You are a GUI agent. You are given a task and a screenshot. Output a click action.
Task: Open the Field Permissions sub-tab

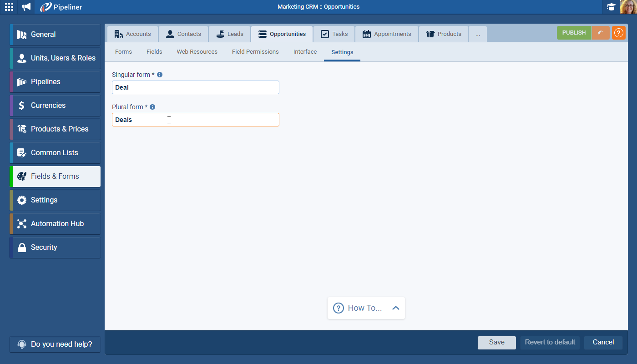tap(255, 52)
